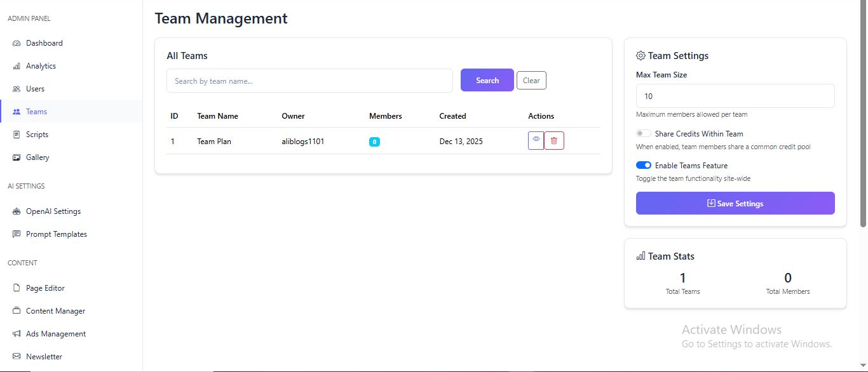Click the team name search field
Viewport: 868px width, 372px height.
[309, 81]
